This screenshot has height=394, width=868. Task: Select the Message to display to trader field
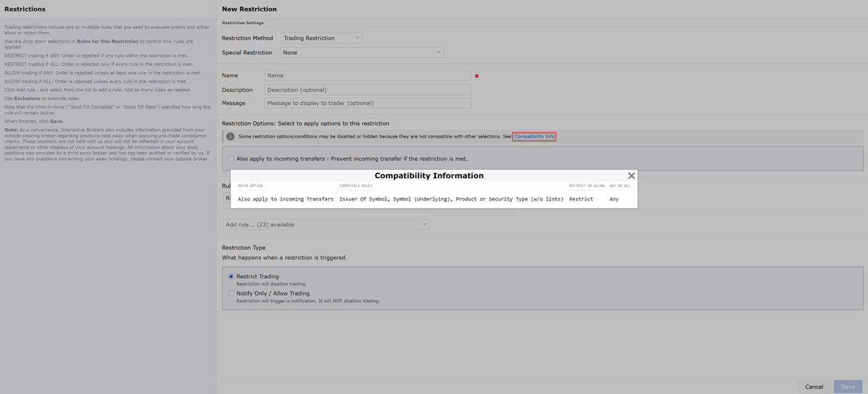pos(368,103)
